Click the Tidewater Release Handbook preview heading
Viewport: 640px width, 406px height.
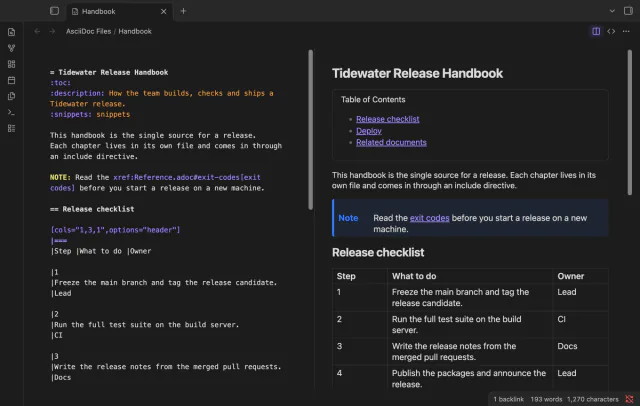tap(417, 73)
